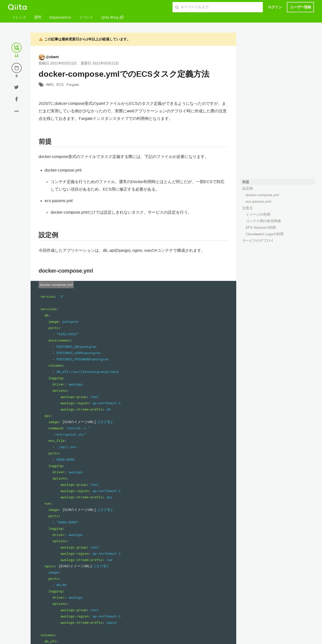Image resolution: width=322 pixels, height=644 pixels.
Task: Click the LGTM count 12
Action: pyautogui.click(x=17, y=56)
